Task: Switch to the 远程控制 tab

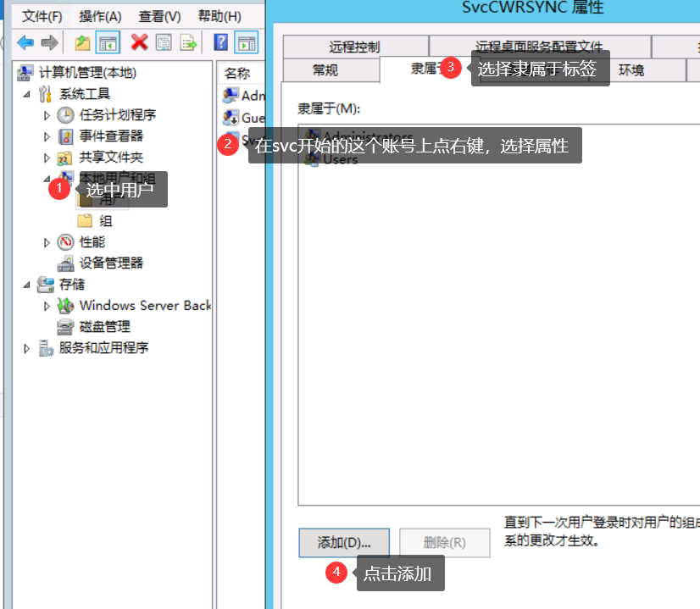Action: (355, 47)
